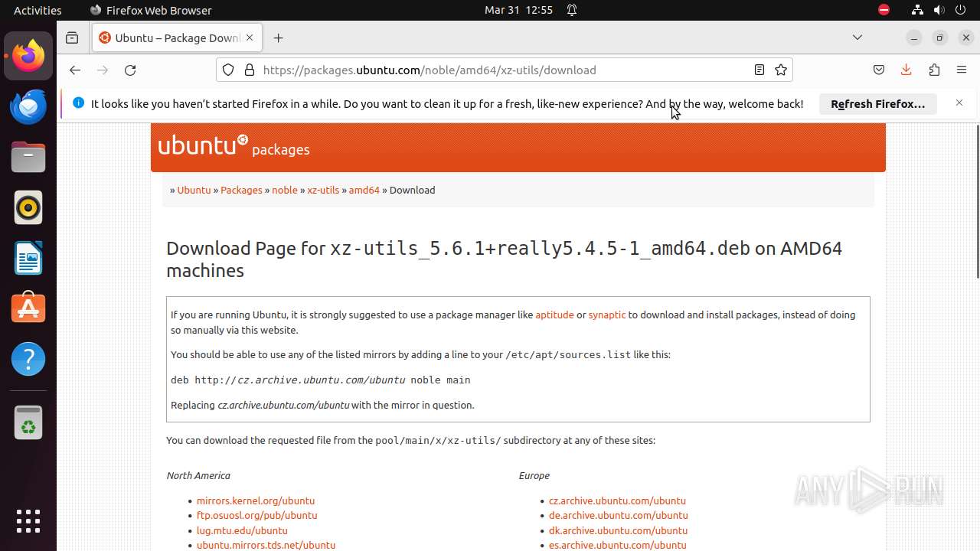Image resolution: width=980 pixels, height=551 pixels.
Task: Bookmark this page with star icon
Action: (781, 70)
